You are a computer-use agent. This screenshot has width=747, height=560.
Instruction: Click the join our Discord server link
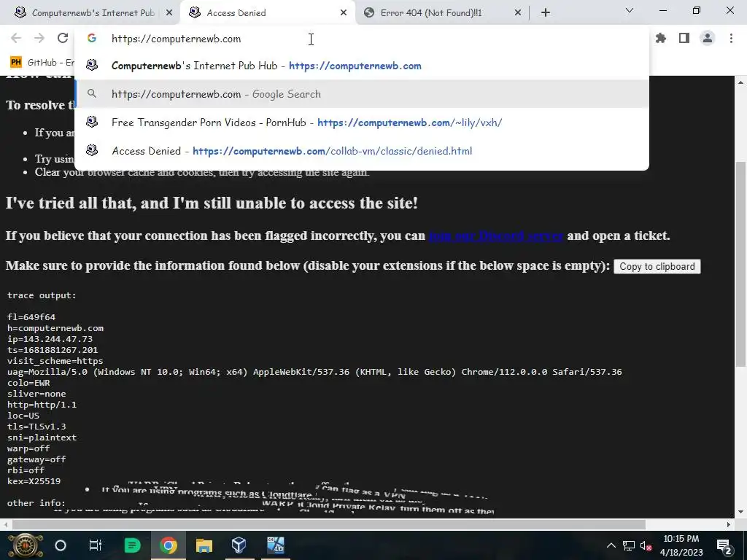[495, 236]
